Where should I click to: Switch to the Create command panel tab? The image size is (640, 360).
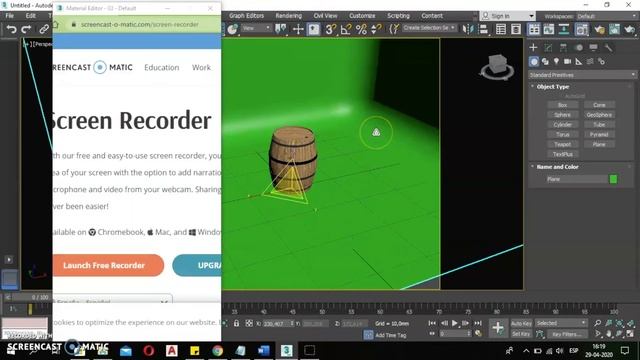[x=533, y=47]
